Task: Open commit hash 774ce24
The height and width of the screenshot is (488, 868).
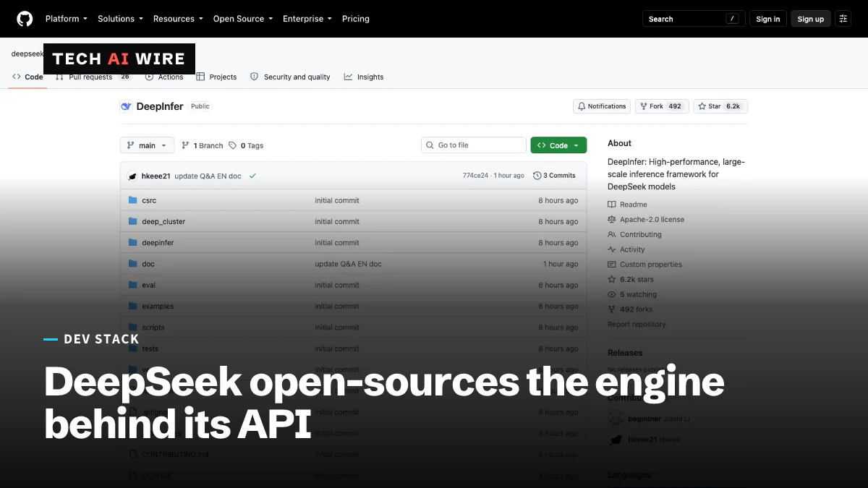Action: tap(475, 176)
